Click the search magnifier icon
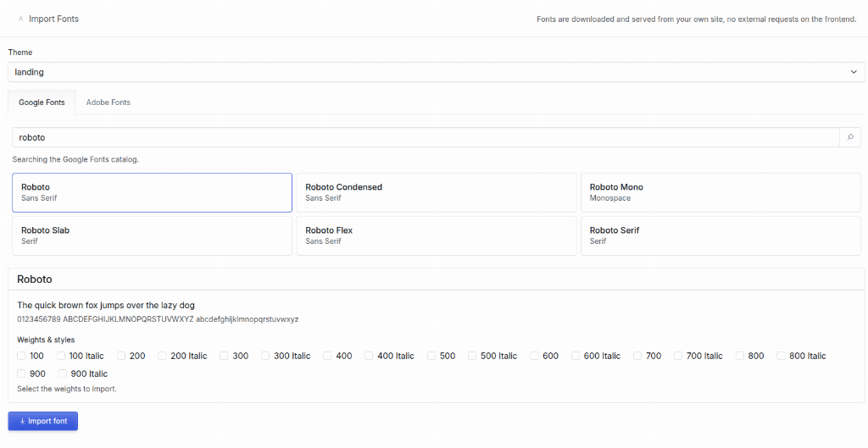Screen dimensions: 868x448 [x=850, y=137]
